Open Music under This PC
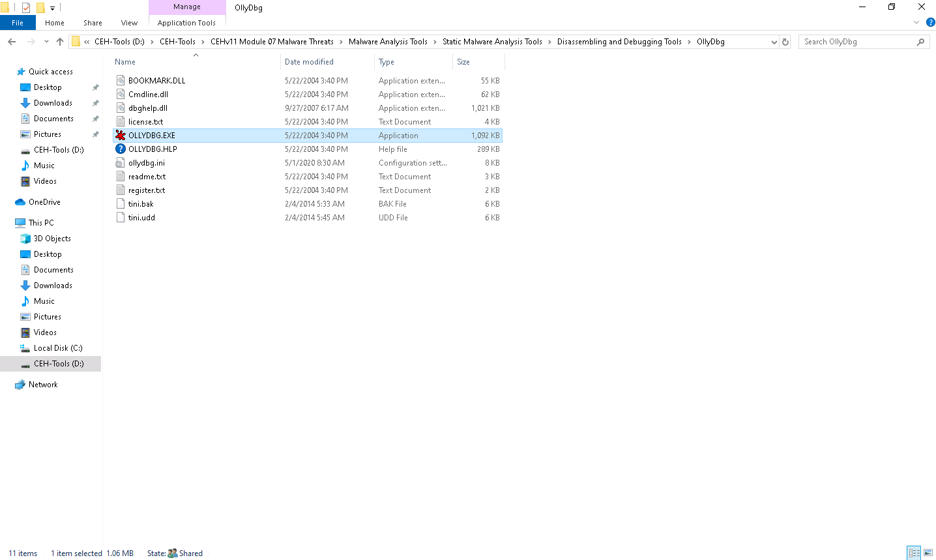The image size is (936, 560). tap(44, 301)
